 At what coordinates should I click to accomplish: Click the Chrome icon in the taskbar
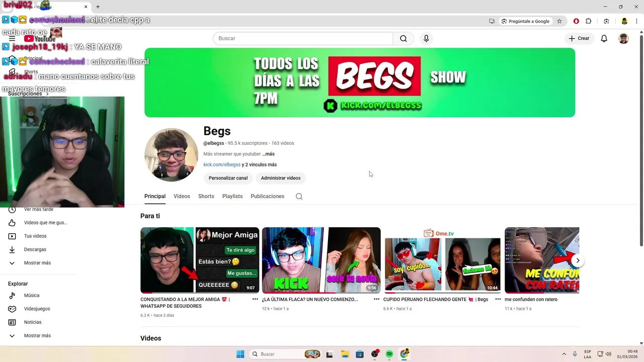405,354
